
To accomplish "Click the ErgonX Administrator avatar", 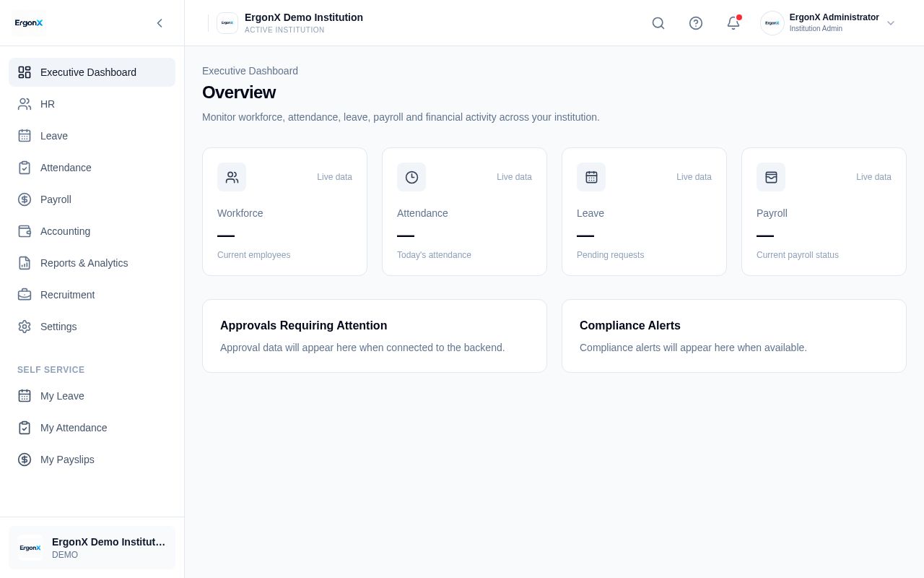I will tap(772, 23).
